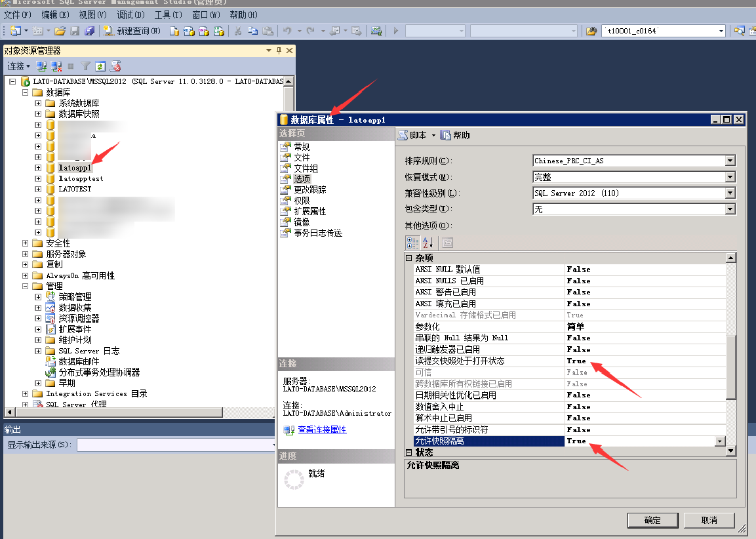This screenshot has height=539, width=756.
Task: Click the Stop script icon in Object Explorer
Action: 115,66
